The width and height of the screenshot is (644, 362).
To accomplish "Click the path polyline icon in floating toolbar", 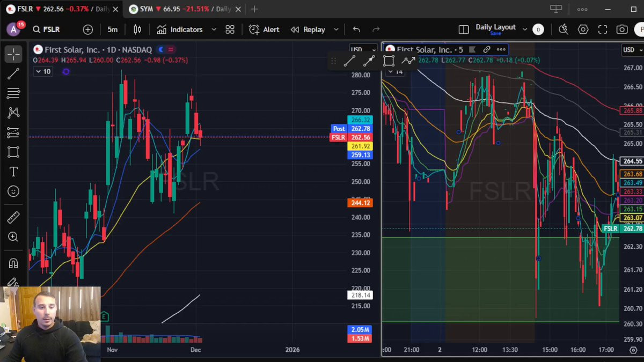I will tap(408, 61).
